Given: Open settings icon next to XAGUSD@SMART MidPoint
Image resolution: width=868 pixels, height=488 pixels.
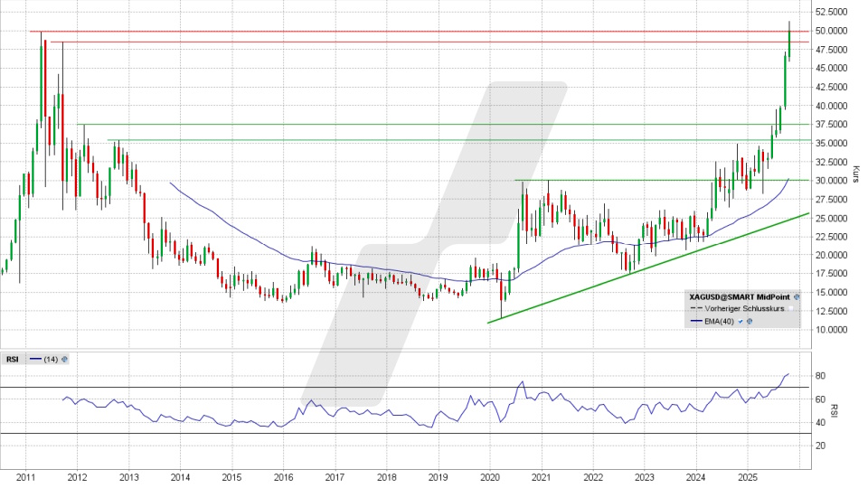Looking at the screenshot, I should (798, 296).
